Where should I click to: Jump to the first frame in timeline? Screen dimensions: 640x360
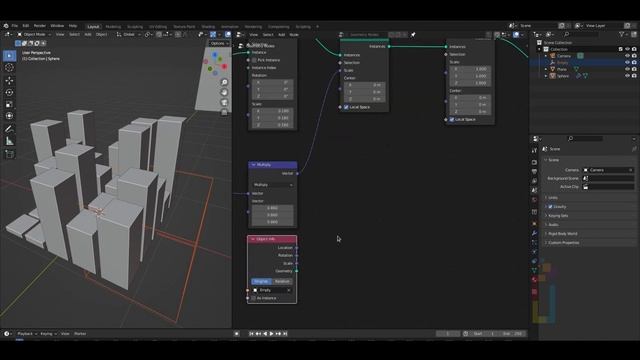(251, 333)
